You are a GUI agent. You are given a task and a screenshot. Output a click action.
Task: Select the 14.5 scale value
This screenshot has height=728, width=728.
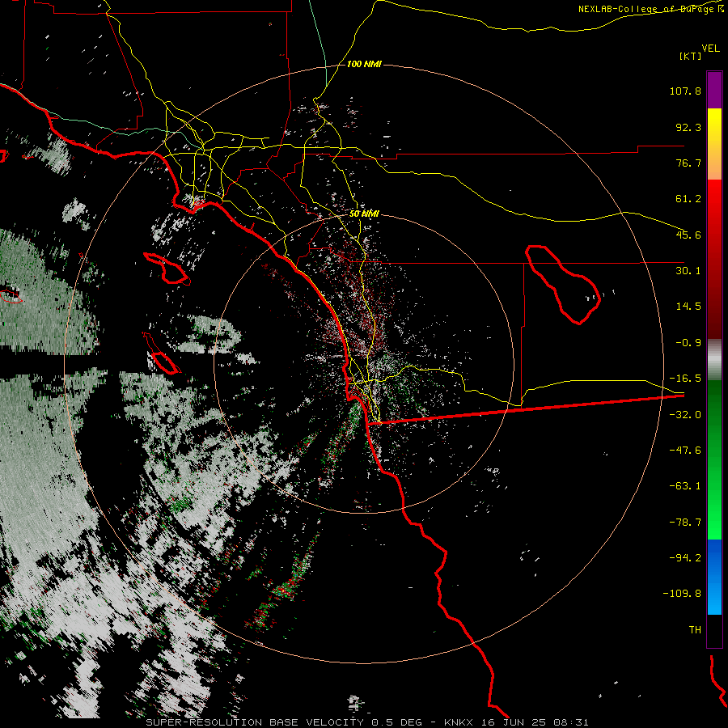pos(688,307)
